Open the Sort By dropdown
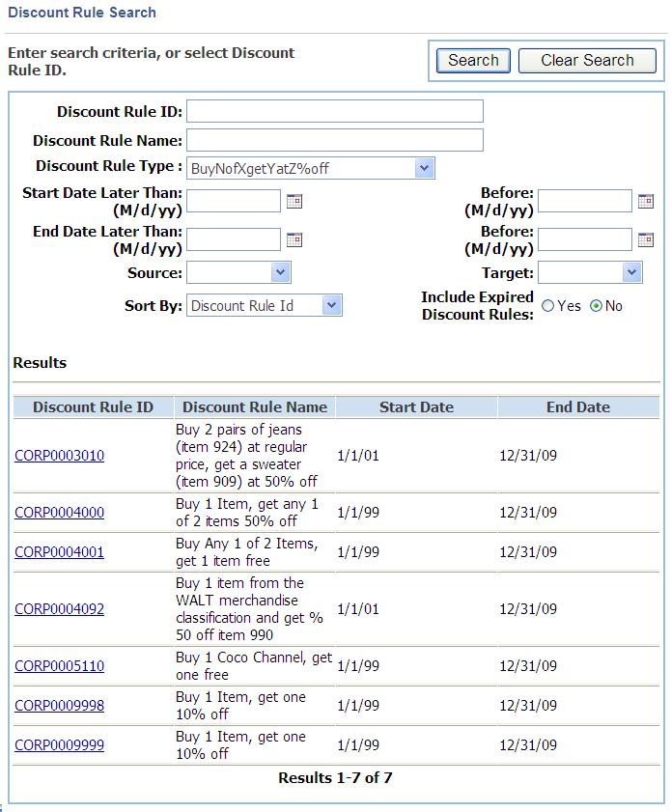671x812 pixels. click(264, 305)
